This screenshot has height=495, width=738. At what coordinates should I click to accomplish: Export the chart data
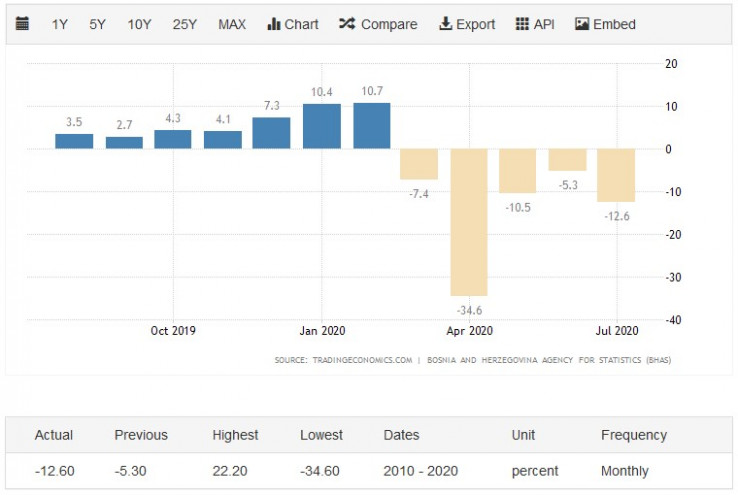point(467,24)
